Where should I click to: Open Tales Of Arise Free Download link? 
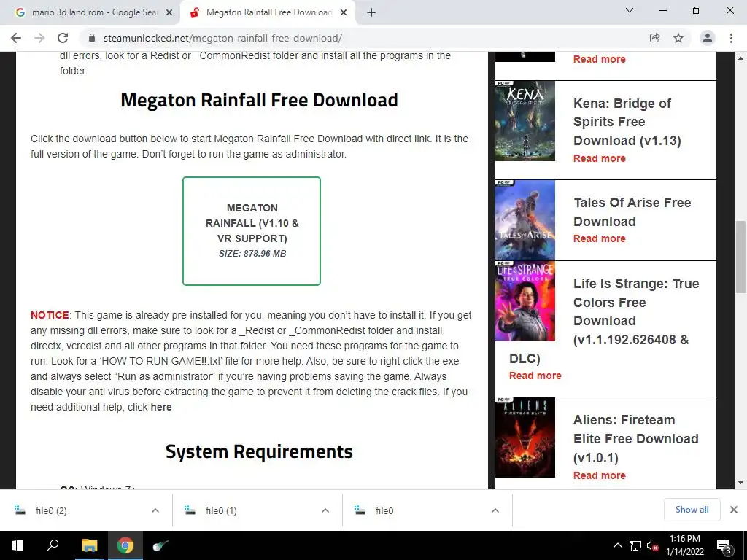[632, 212]
